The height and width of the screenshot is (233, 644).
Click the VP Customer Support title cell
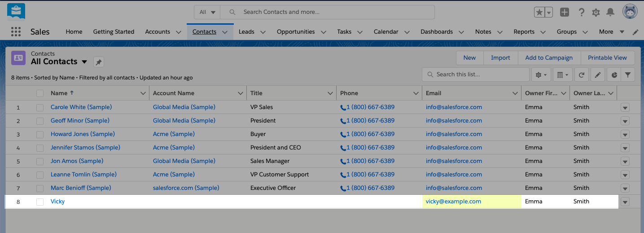pos(280,175)
